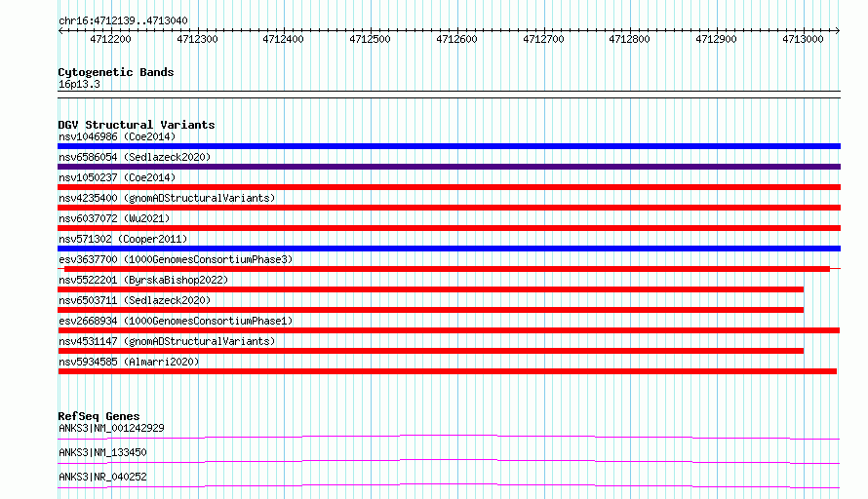Screen dimensions: 868x499
Task: Click ruler position 4712200
Action: coord(111,39)
